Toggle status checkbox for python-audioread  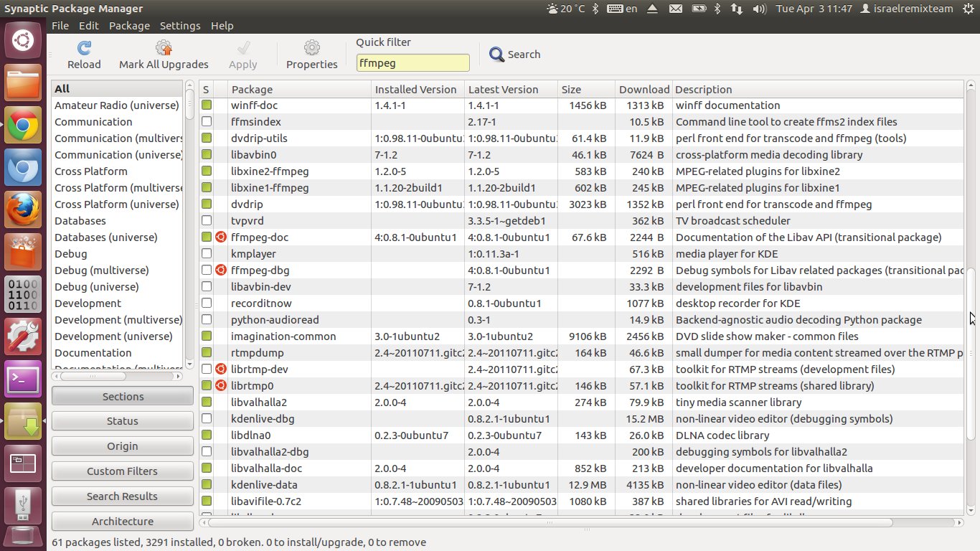click(x=207, y=319)
